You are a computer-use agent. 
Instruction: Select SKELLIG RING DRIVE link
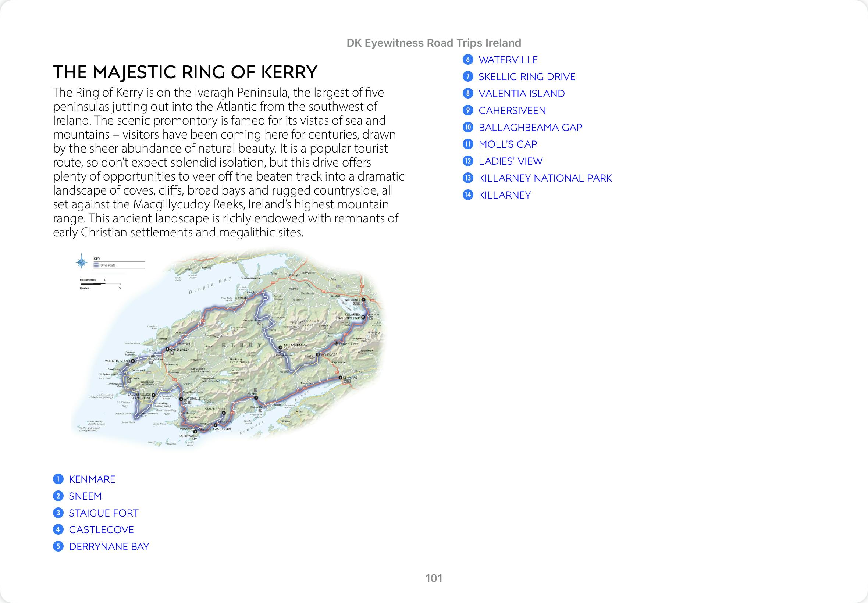point(526,77)
